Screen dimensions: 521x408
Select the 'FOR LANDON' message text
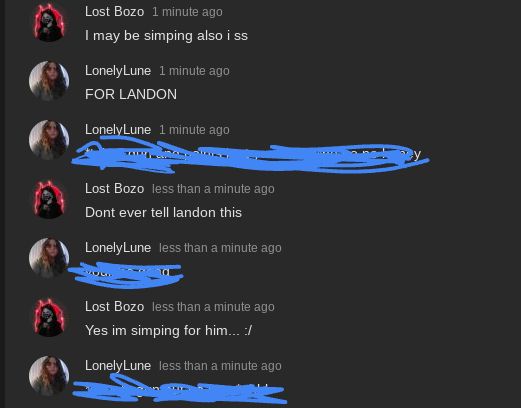click(131, 94)
